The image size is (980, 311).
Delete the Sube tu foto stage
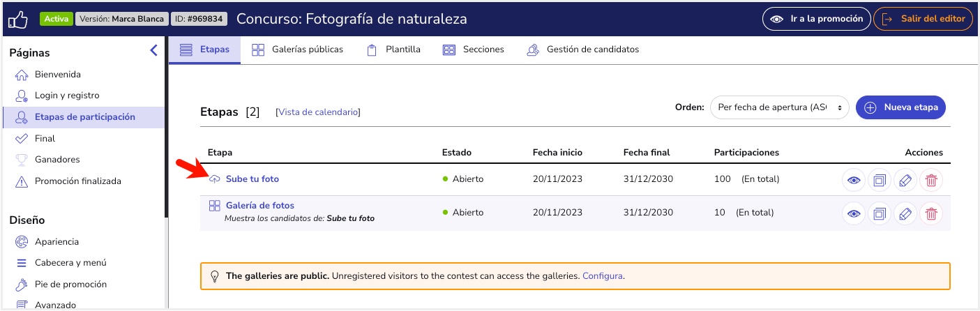[x=930, y=180]
